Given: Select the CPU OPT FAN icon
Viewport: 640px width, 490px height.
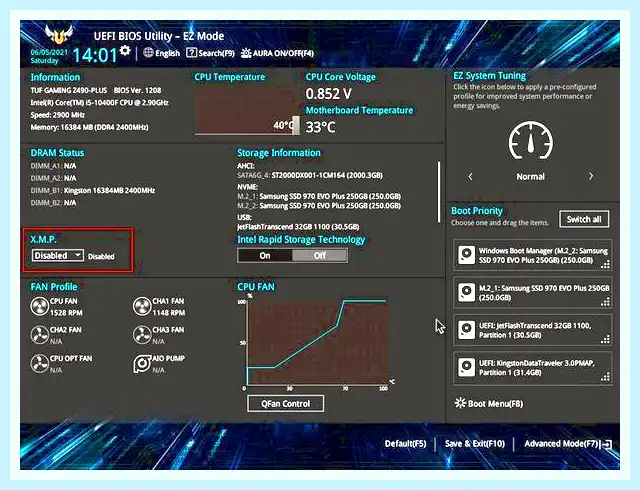Looking at the screenshot, I should [x=40, y=363].
